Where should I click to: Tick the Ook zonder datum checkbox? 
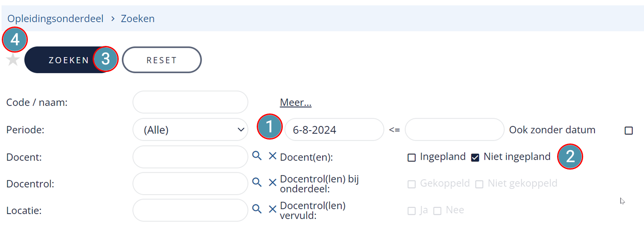click(x=629, y=130)
